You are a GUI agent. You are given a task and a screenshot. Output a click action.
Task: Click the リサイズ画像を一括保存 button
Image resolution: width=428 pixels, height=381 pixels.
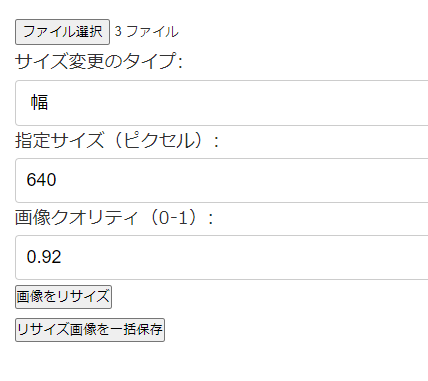90,330
